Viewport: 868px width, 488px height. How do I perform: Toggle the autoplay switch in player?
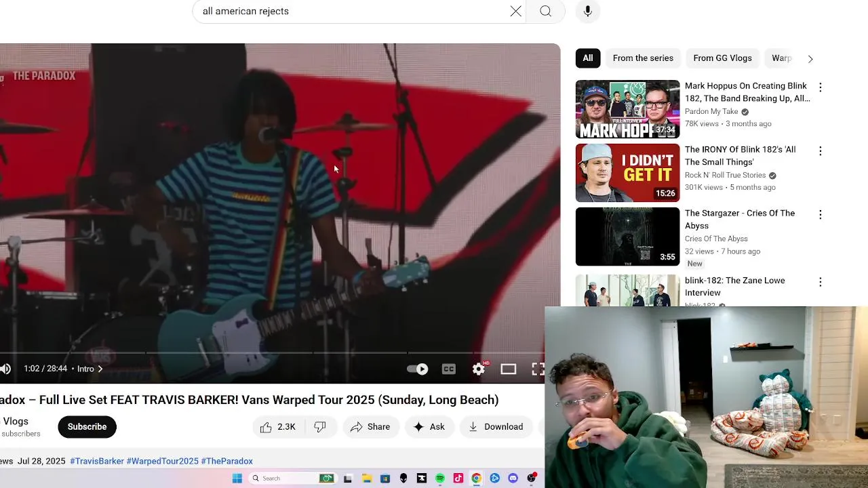(418, 369)
